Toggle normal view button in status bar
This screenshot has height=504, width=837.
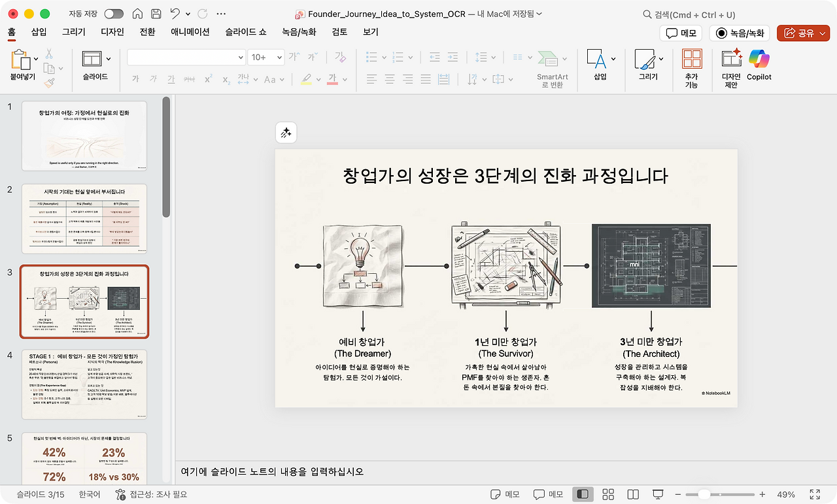583,494
